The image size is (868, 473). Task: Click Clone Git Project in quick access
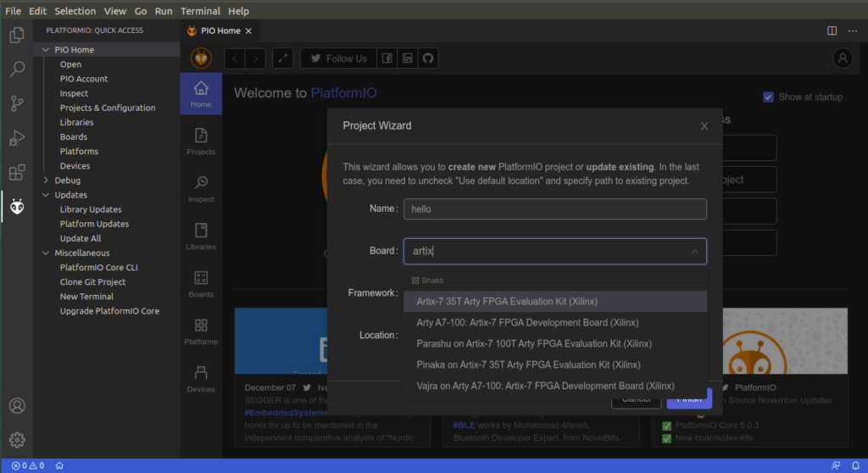[92, 282]
